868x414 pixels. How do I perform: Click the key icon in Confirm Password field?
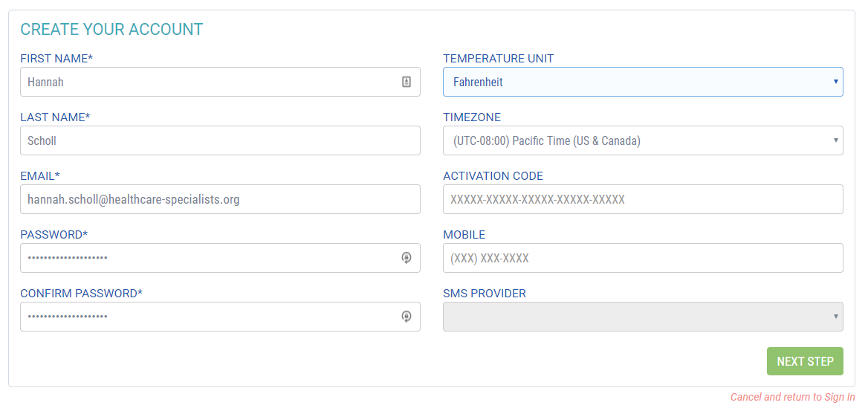click(407, 317)
